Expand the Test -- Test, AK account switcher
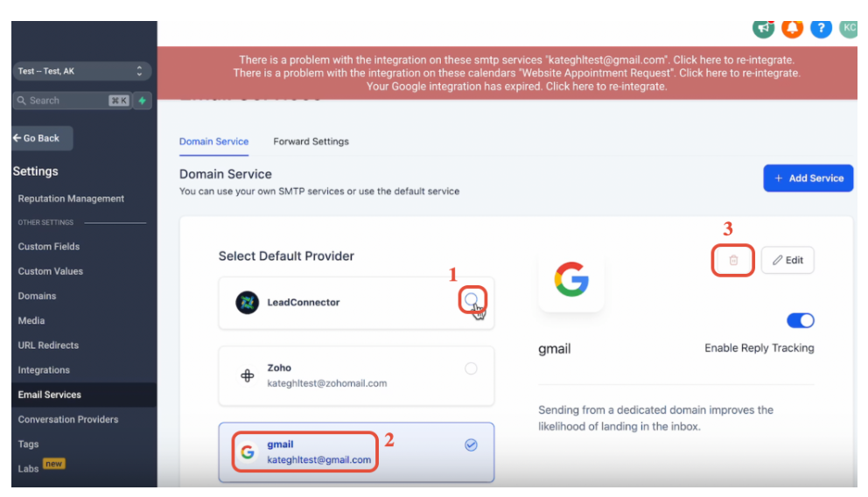The height and width of the screenshot is (497, 868). tap(81, 71)
